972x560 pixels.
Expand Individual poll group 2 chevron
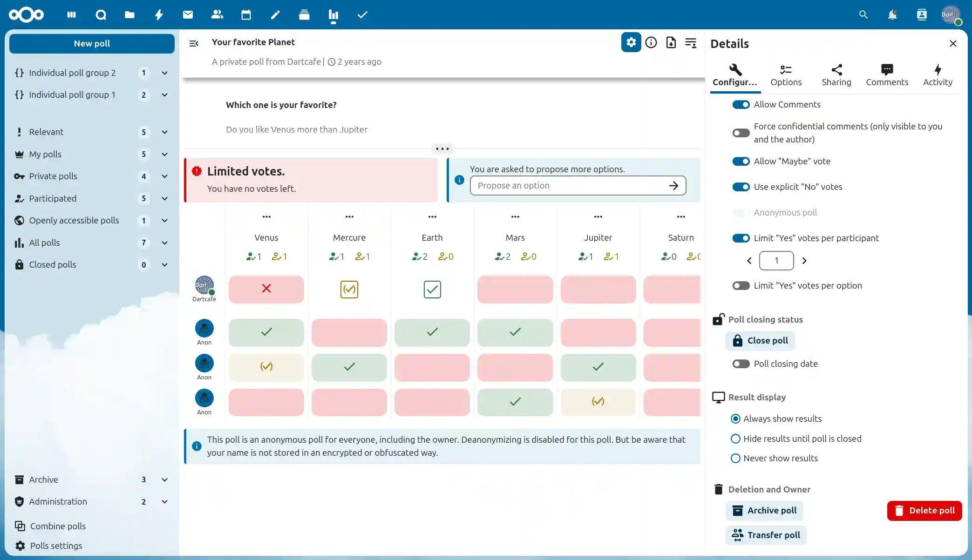pos(164,73)
